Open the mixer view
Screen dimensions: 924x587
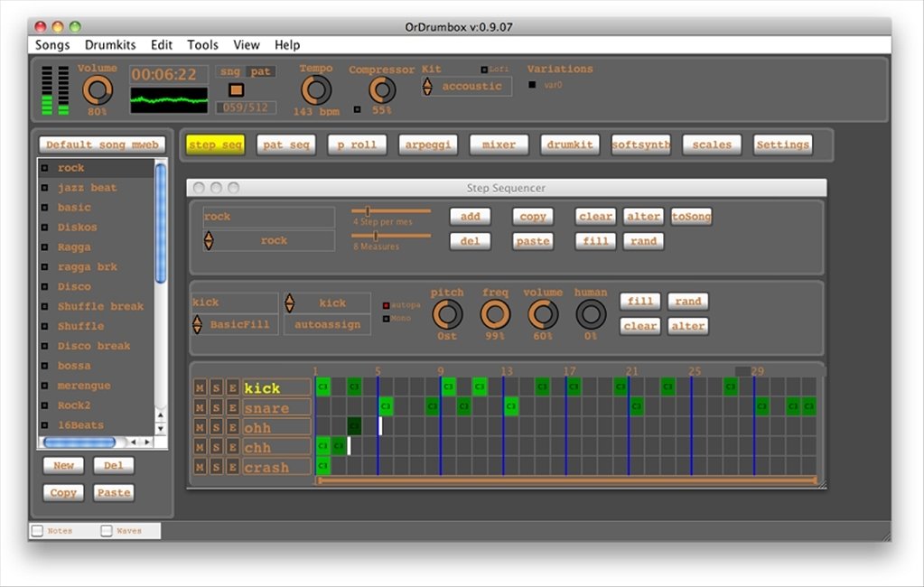499,145
